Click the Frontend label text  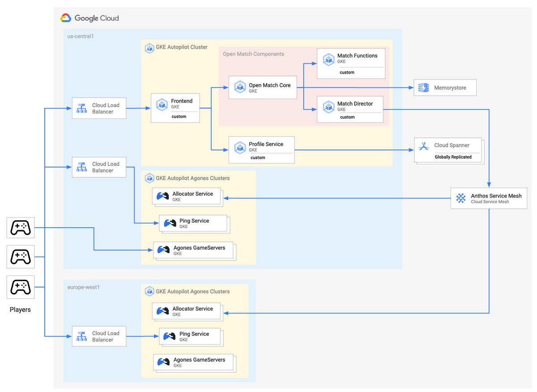click(182, 101)
